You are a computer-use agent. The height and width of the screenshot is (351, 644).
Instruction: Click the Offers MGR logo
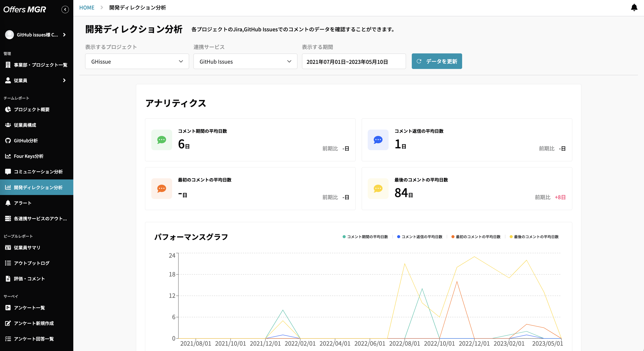25,10
